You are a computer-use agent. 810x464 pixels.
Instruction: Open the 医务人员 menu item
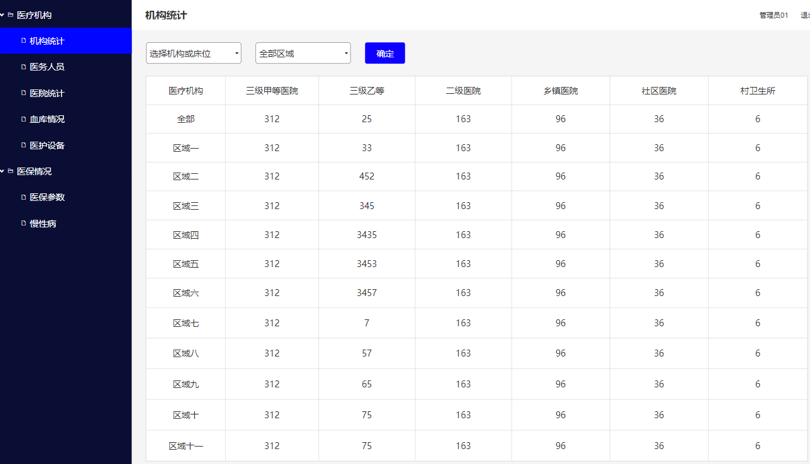[47, 67]
